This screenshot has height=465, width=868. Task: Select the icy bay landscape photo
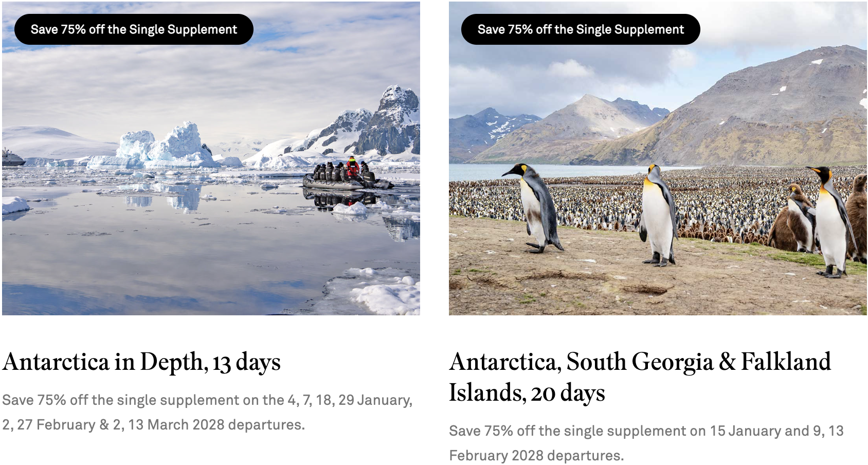pos(211,158)
